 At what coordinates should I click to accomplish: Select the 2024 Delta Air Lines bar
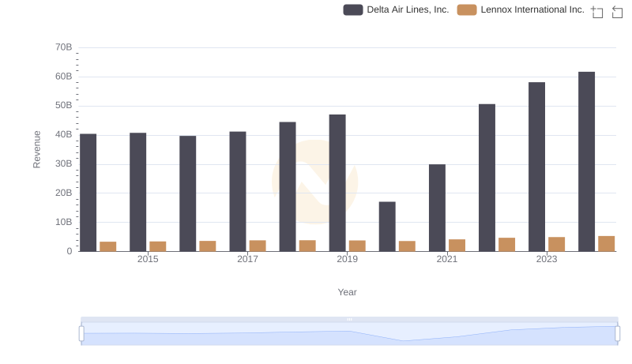(x=586, y=162)
